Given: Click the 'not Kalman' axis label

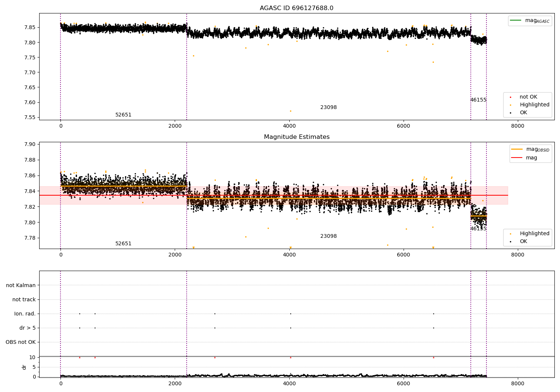Looking at the screenshot, I should click(x=21, y=285).
